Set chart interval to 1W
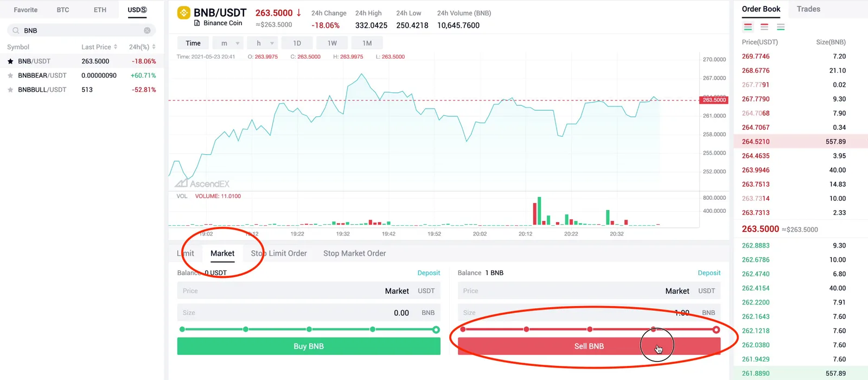The image size is (868, 380). coord(332,43)
